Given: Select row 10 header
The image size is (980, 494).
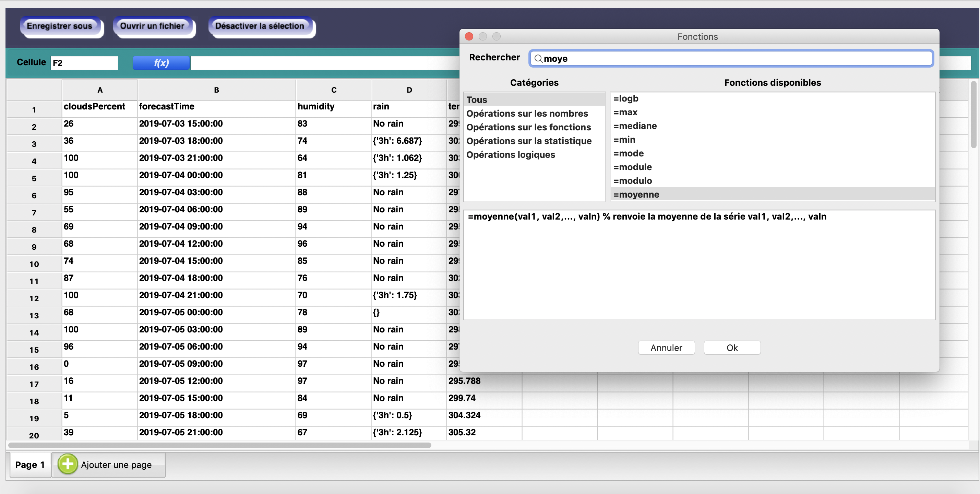Looking at the screenshot, I should pyautogui.click(x=34, y=264).
